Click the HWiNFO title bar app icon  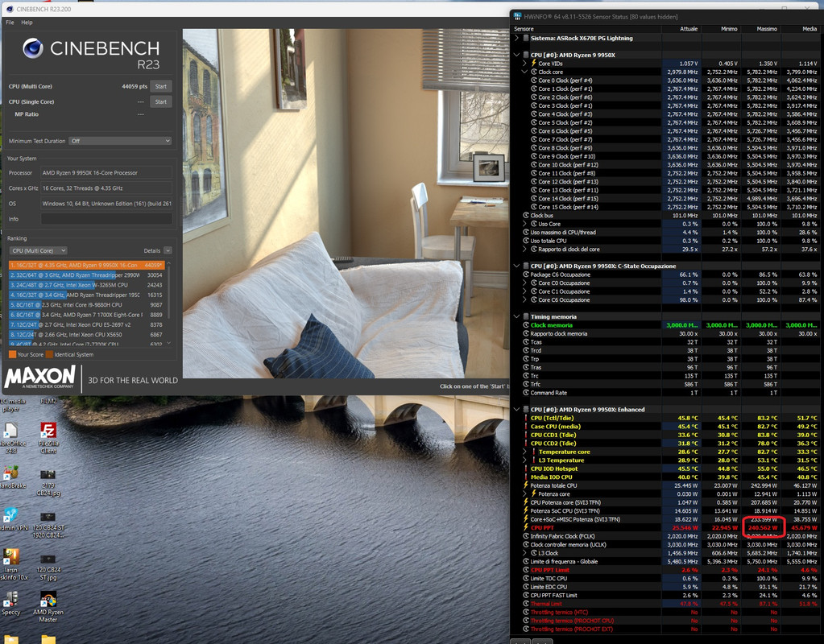tap(517, 16)
